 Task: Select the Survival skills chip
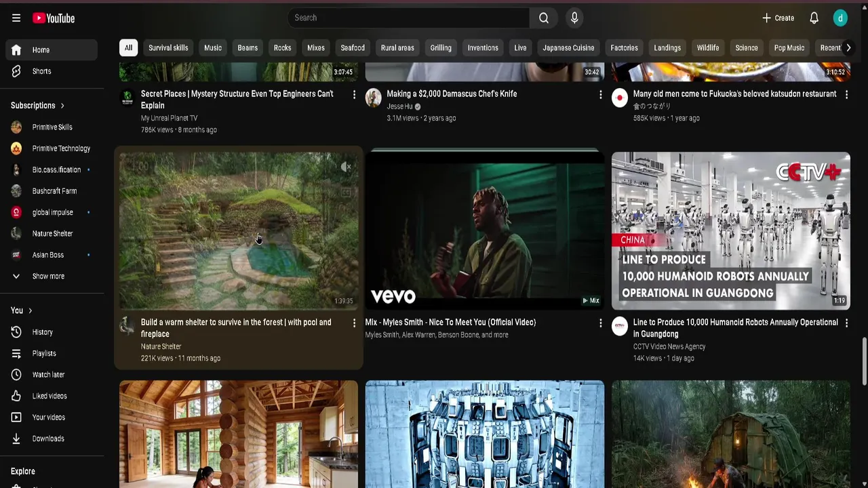pyautogui.click(x=168, y=48)
